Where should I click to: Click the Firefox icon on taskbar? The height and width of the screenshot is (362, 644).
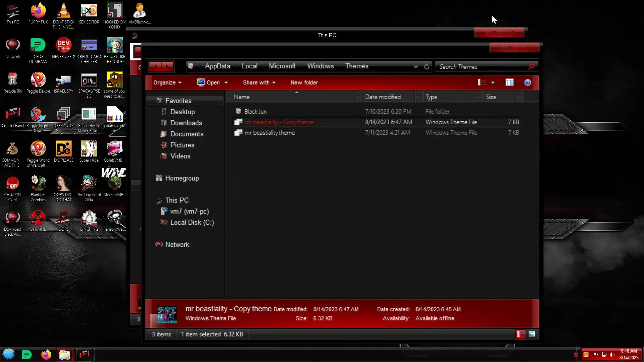46,355
